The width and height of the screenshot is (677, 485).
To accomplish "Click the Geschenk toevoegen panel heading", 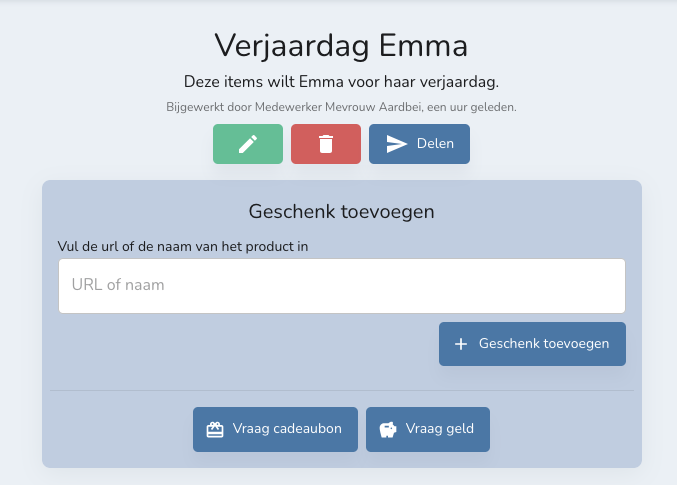I will [x=341, y=212].
